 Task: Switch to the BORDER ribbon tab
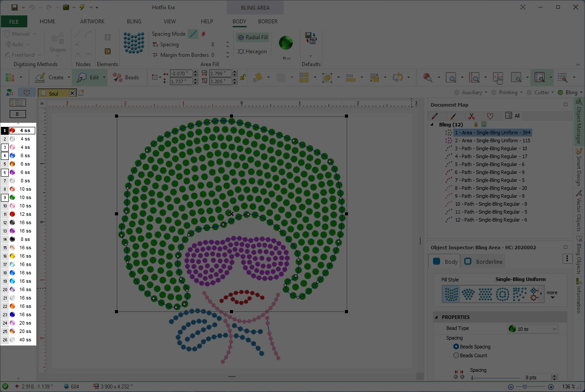pos(268,21)
